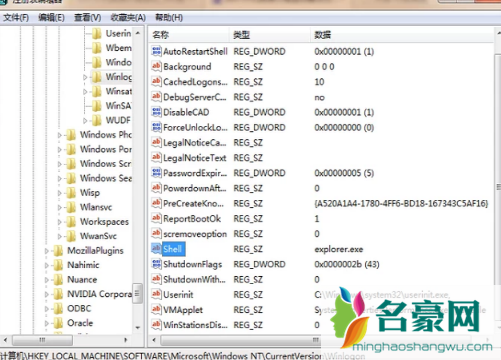Expand the WUDF tree node
The image size is (501, 360).
tap(85, 120)
